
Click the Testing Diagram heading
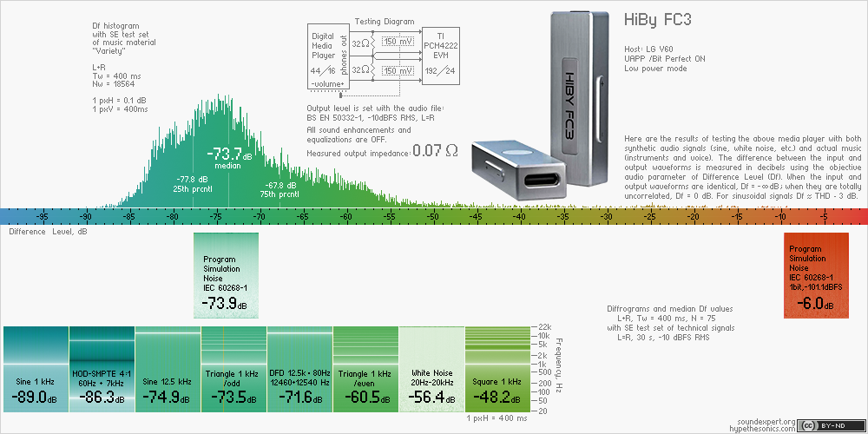tap(385, 22)
